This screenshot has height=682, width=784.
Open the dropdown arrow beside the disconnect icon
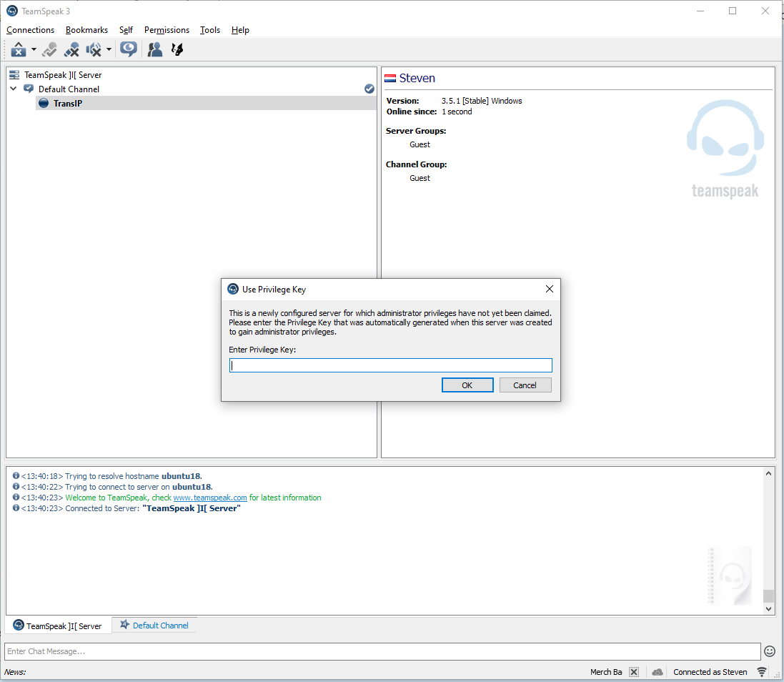pos(34,49)
